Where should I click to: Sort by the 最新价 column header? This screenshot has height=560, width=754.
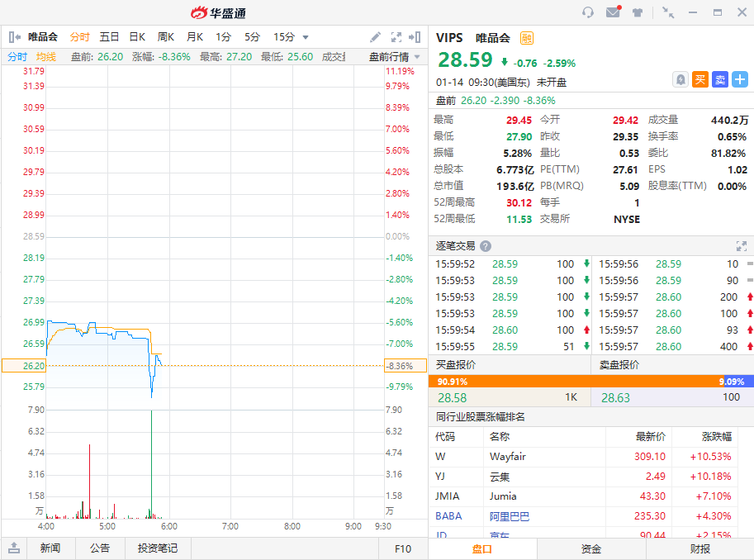click(651, 436)
